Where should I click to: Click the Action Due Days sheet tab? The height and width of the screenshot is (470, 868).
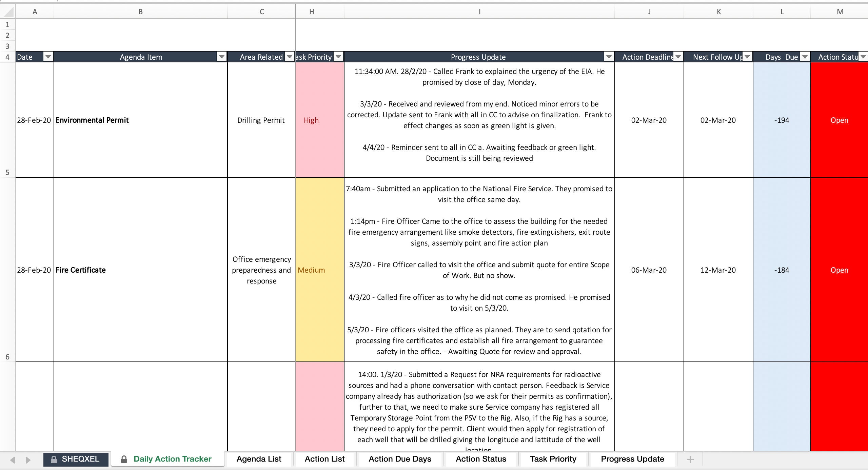tap(400, 459)
